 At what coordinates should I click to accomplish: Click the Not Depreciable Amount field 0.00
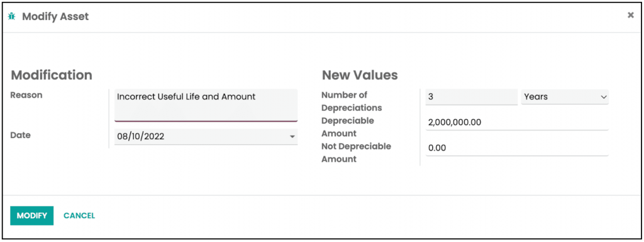tap(517, 147)
